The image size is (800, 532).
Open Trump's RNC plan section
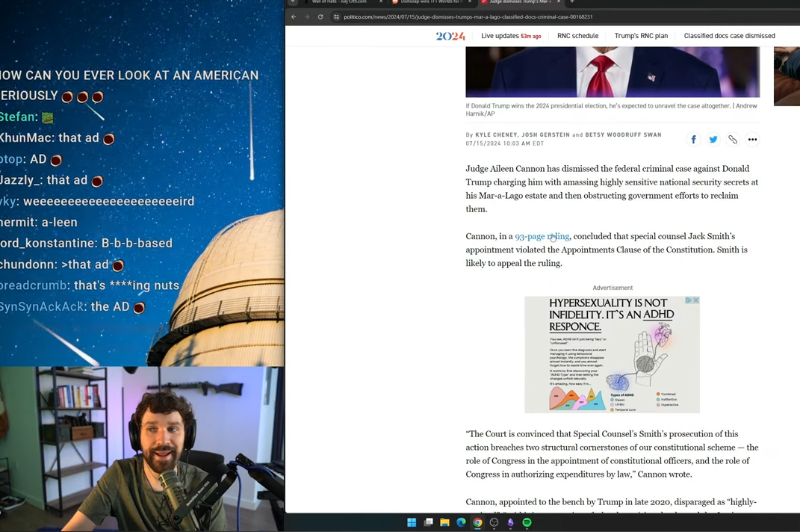click(x=641, y=35)
